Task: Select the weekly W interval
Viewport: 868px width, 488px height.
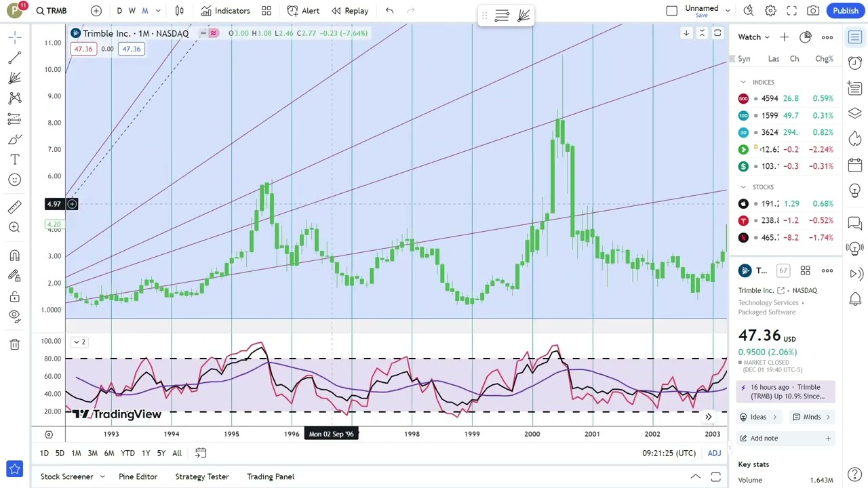Action: pos(132,11)
